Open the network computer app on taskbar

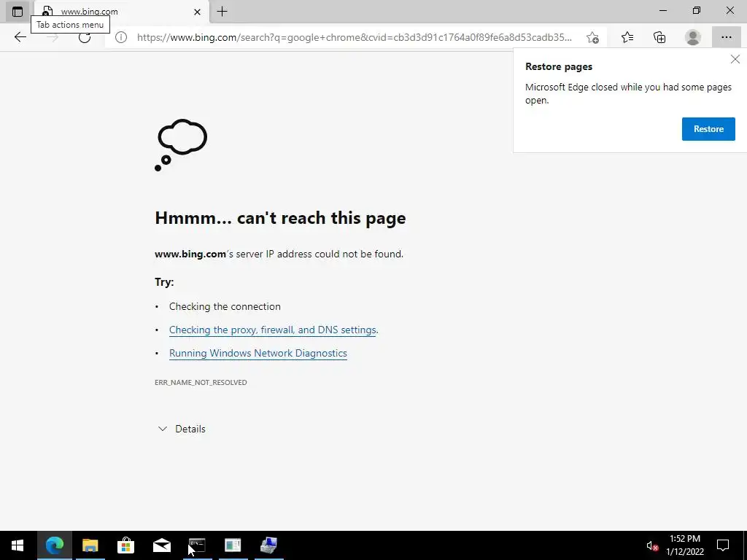(x=268, y=545)
